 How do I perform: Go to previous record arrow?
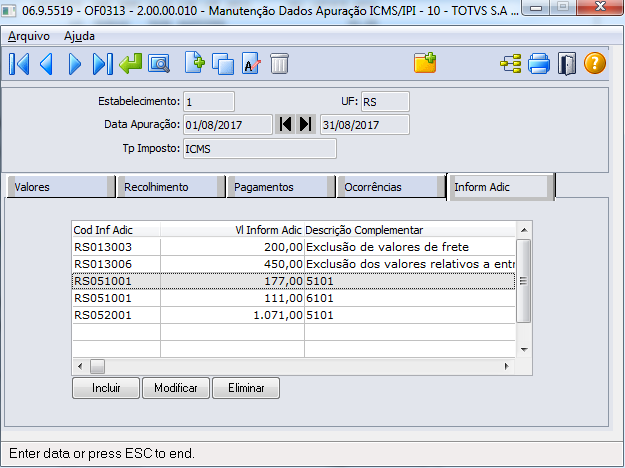(47, 64)
